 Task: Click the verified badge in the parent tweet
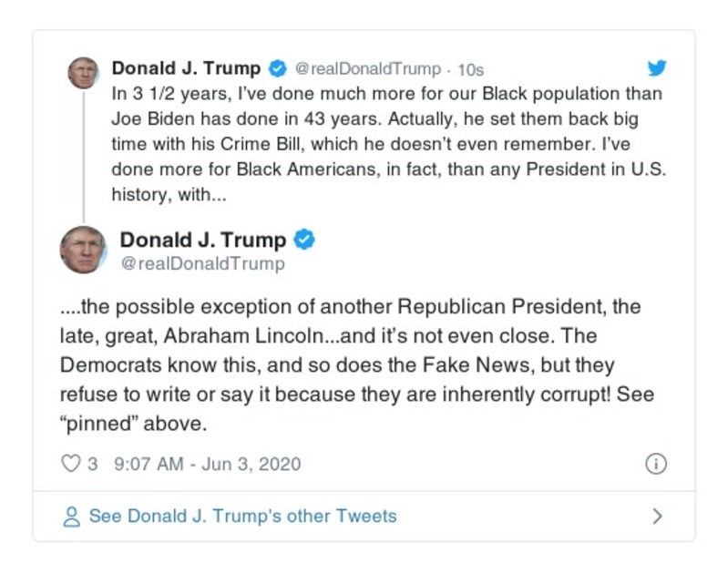click(278, 69)
